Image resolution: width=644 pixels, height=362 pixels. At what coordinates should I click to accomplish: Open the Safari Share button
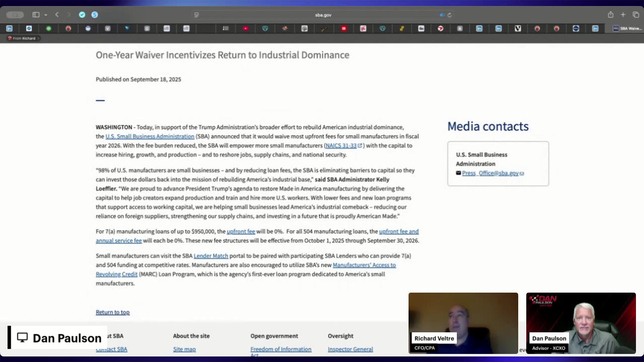tap(610, 15)
